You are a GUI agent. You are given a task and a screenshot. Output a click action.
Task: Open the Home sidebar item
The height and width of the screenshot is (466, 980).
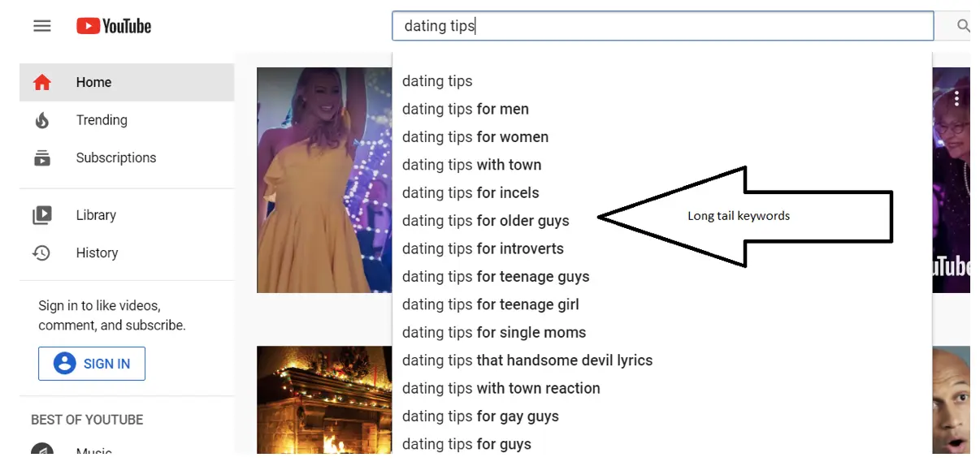127,83
